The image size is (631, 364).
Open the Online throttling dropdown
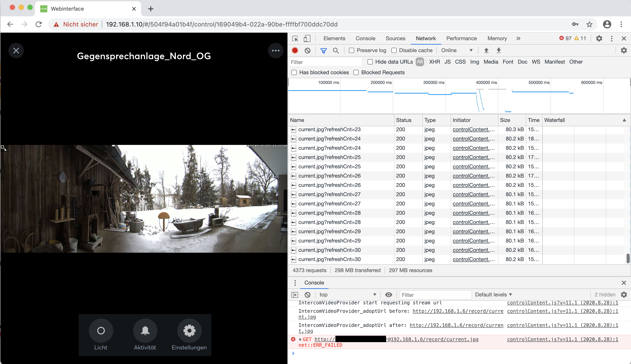point(457,50)
